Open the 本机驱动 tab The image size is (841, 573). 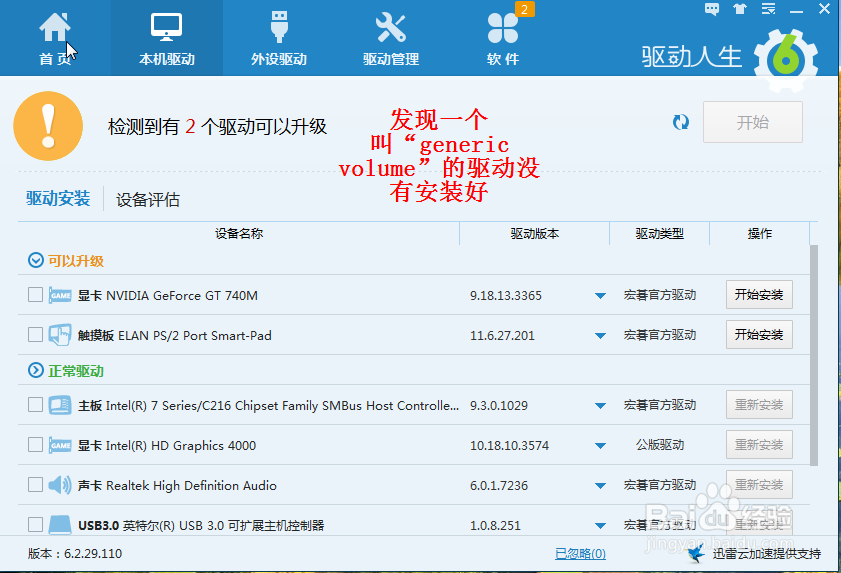click(x=167, y=39)
